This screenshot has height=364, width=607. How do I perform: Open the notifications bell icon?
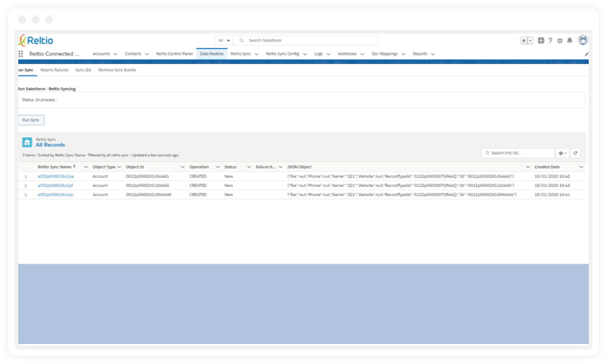coord(570,40)
